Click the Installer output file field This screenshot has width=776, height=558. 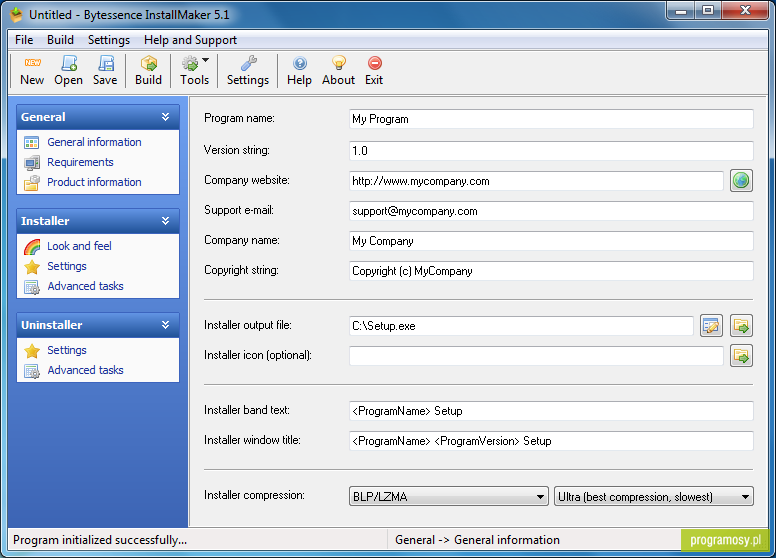coord(521,326)
